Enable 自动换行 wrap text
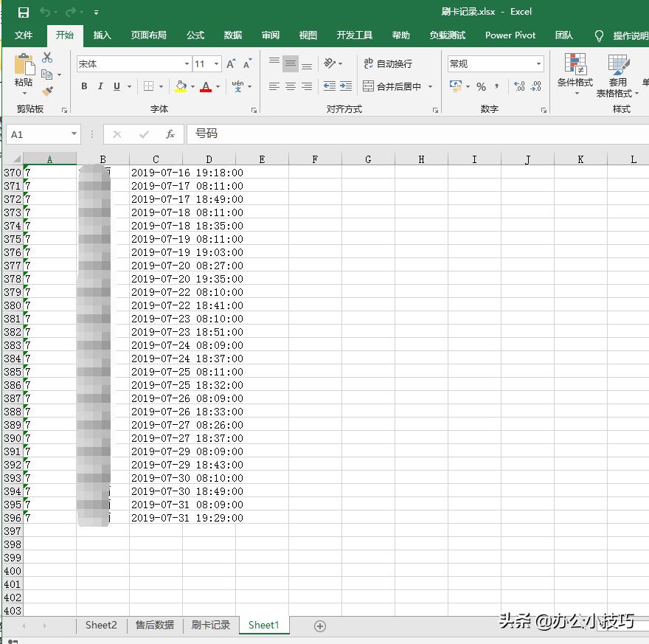The width and height of the screenshot is (649, 644). coord(387,63)
